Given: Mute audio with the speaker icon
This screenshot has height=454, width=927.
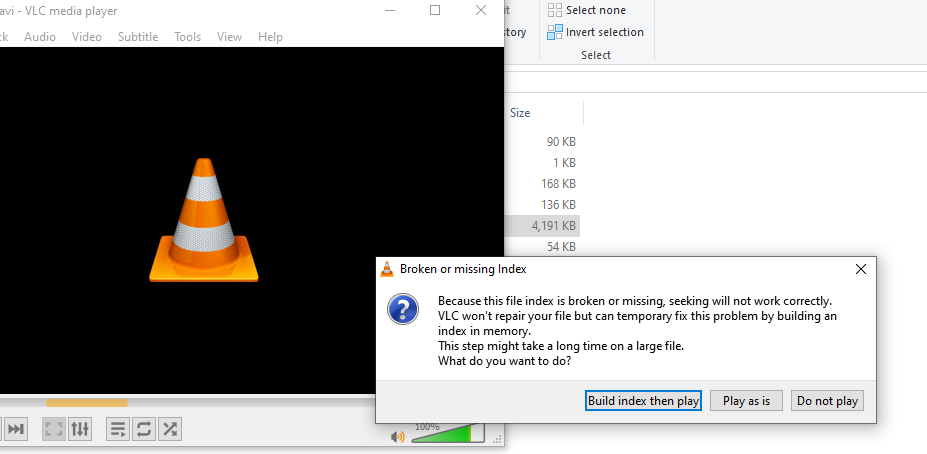Looking at the screenshot, I should point(397,436).
